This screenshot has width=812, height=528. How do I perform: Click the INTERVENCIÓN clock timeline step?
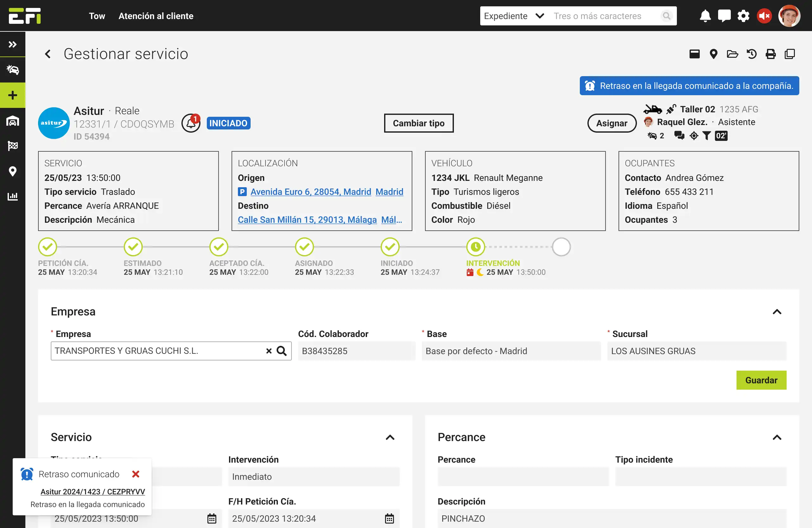(x=475, y=247)
